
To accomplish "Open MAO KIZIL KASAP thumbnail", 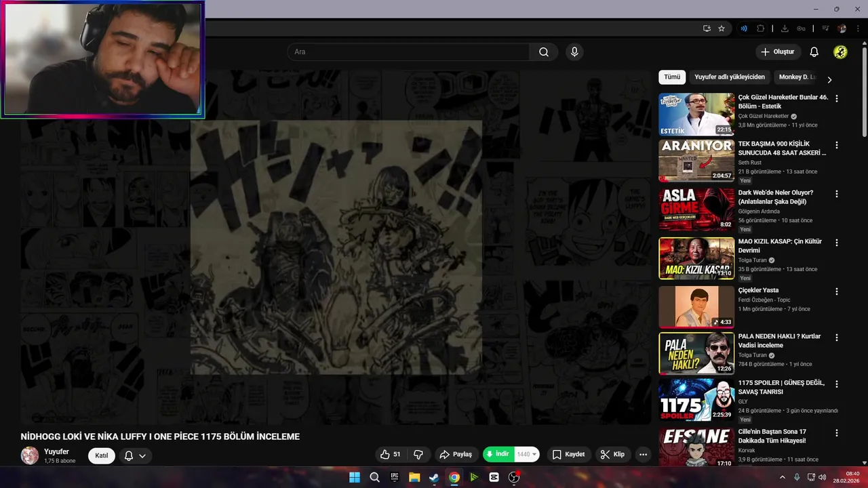I will pyautogui.click(x=696, y=258).
